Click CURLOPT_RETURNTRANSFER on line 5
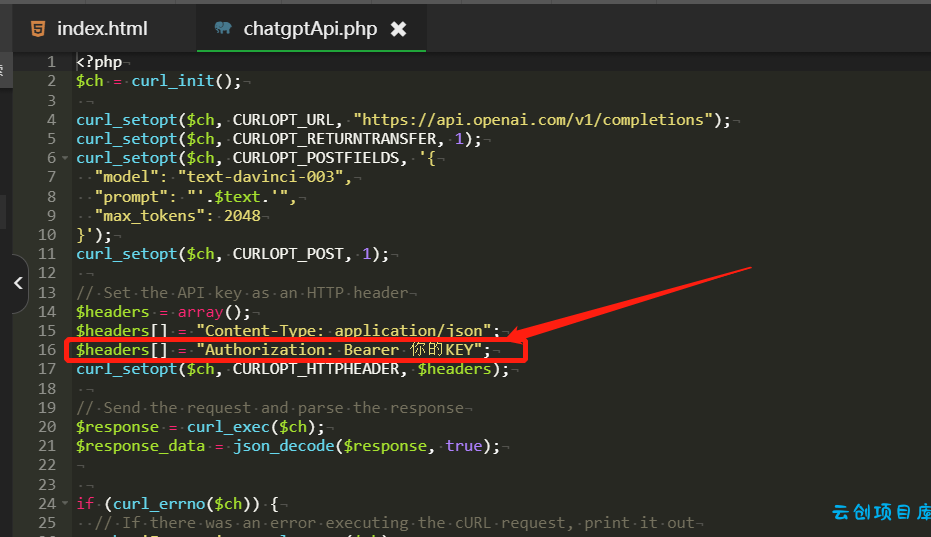Screen dimensions: 931x537 pyautogui.click(x=334, y=138)
